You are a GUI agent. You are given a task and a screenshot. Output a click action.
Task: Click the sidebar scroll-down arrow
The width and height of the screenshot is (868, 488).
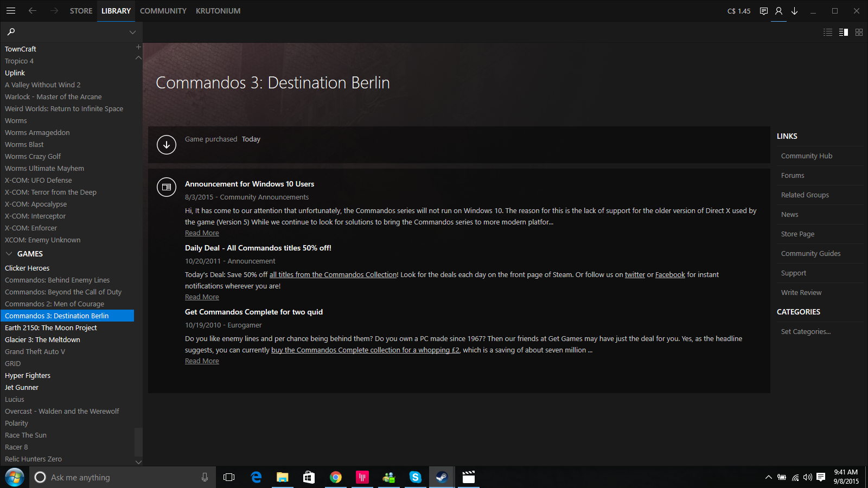coord(138,462)
